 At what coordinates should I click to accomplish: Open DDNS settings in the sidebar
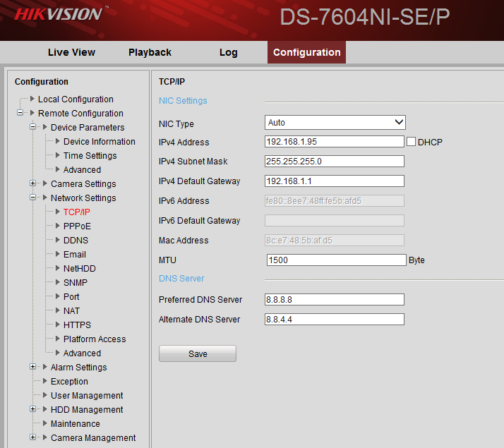[x=76, y=241]
